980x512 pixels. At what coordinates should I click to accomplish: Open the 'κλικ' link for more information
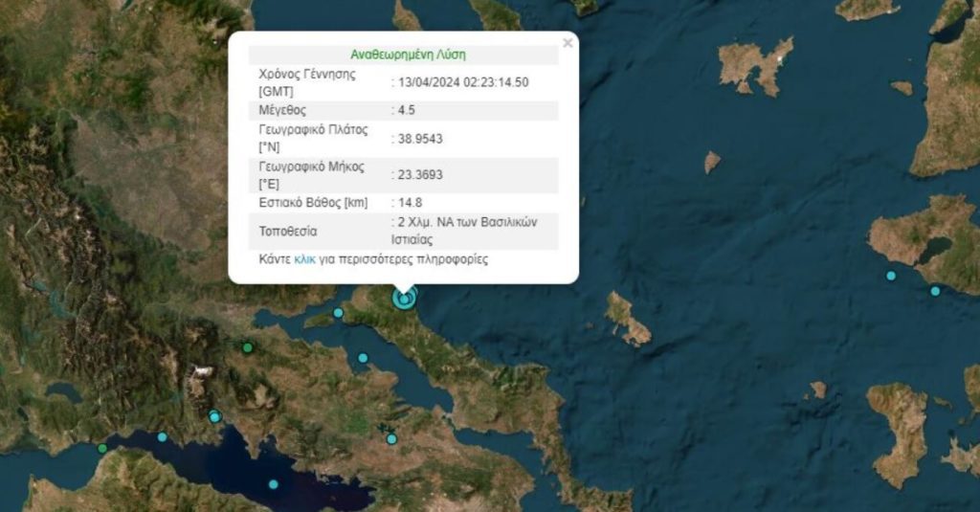pyautogui.click(x=304, y=259)
